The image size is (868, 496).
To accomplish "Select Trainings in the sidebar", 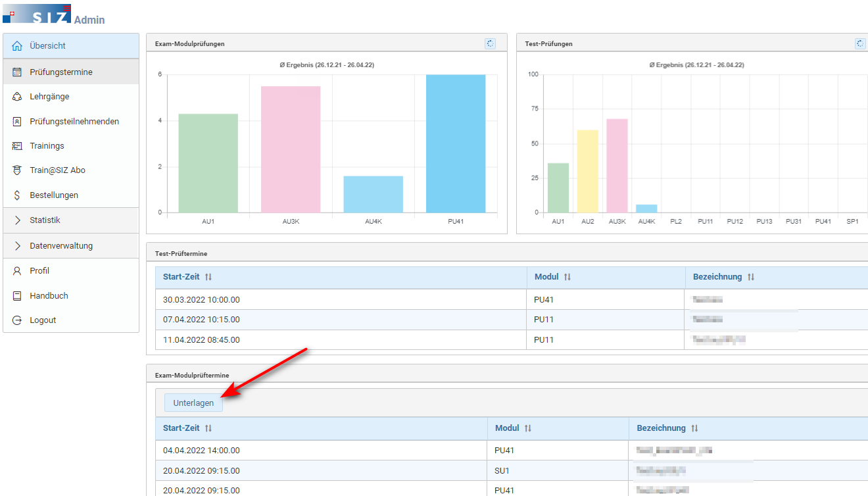I will coord(71,146).
